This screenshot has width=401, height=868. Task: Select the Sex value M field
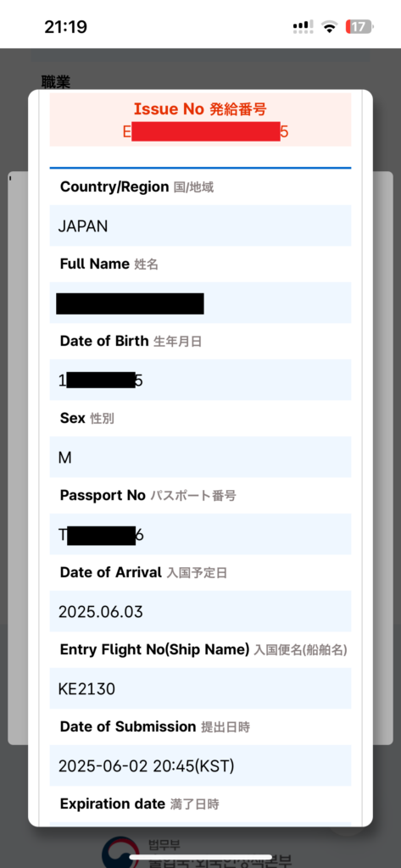200,457
